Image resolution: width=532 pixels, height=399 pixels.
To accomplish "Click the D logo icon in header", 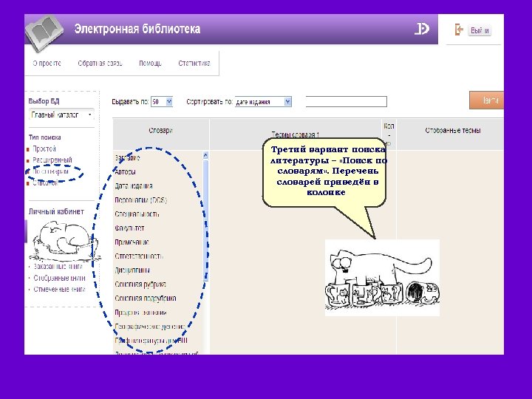I will pyautogui.click(x=422, y=29).
